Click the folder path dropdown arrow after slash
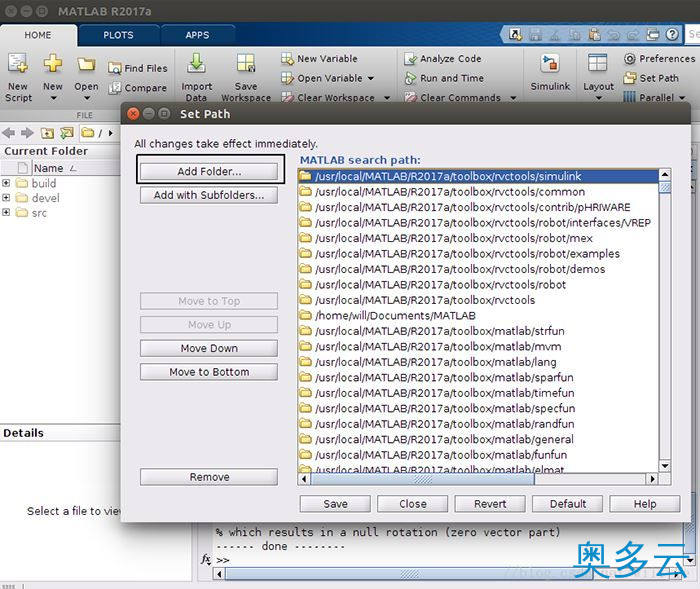Image resolution: width=700 pixels, height=589 pixels. click(110, 133)
